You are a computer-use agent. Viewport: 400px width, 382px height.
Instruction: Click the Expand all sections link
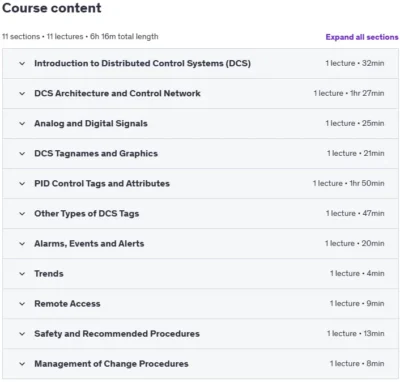click(362, 37)
